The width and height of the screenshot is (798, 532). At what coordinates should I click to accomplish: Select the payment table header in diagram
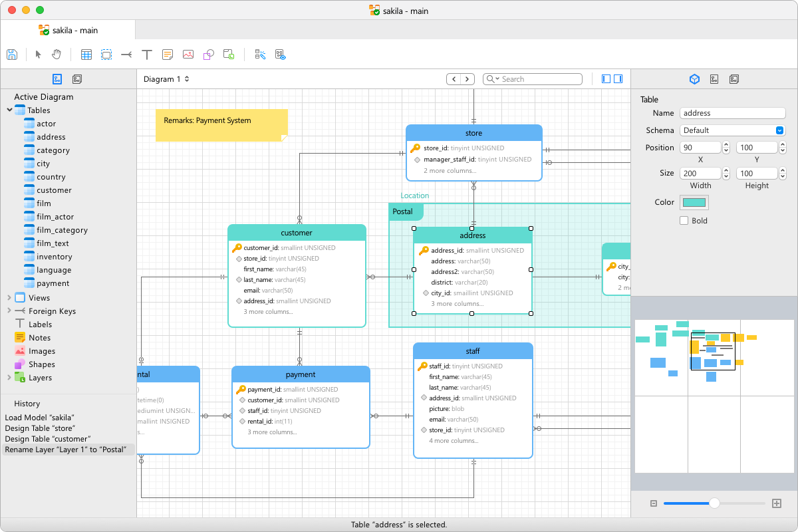tap(301, 374)
